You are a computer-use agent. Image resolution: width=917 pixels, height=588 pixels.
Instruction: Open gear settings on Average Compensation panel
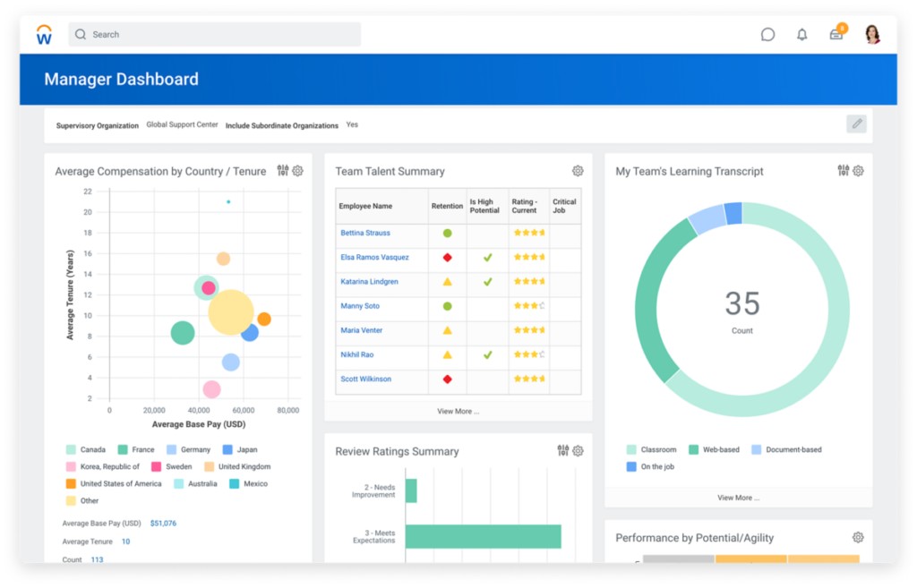point(297,171)
